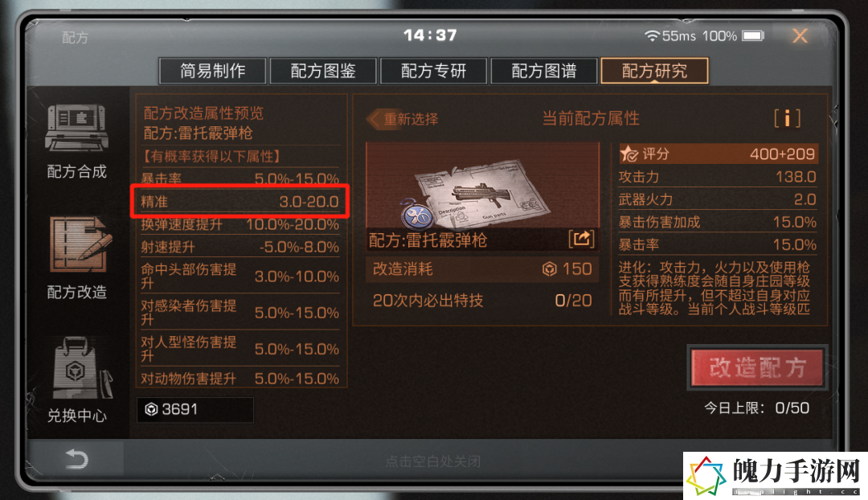Image resolution: width=868 pixels, height=500 pixels.
Task: Click the 改造消耗 cost hexagon icon
Action: (549, 269)
